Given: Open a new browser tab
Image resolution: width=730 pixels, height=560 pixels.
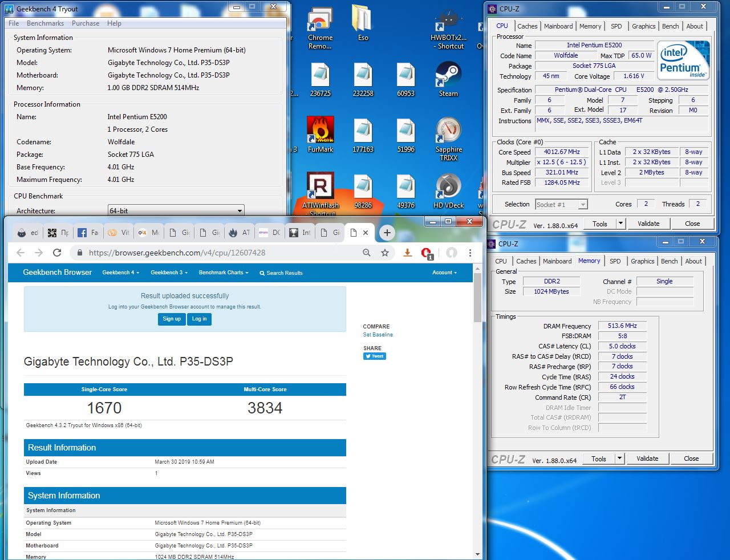Looking at the screenshot, I should (387, 232).
